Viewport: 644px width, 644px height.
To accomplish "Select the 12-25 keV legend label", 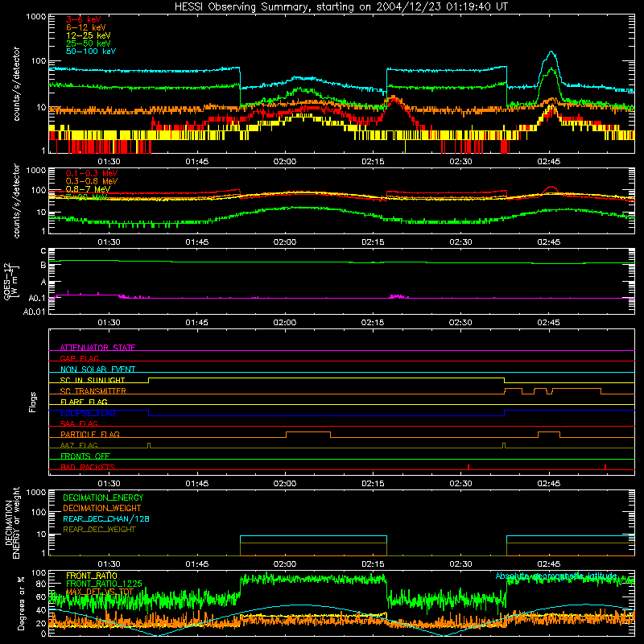I will click(x=89, y=35).
